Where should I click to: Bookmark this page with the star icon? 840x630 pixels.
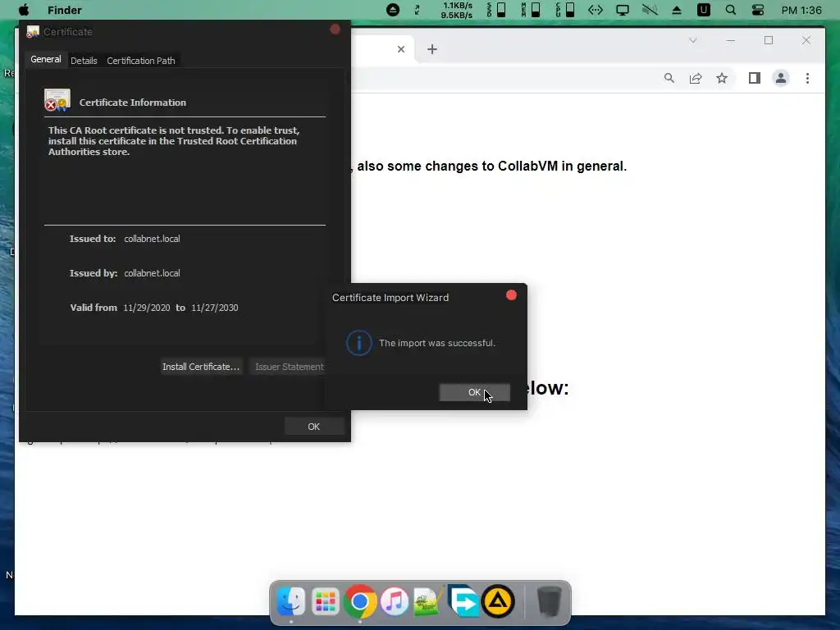tap(722, 78)
